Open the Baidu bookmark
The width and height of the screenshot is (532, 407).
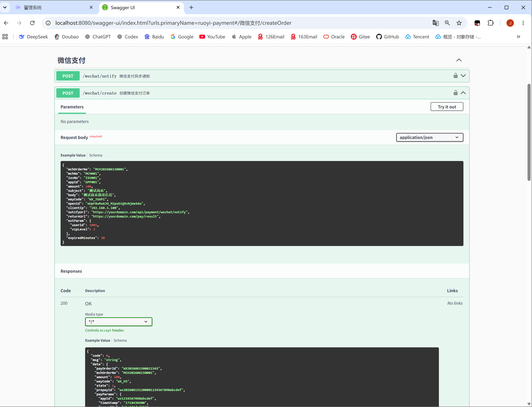coord(154,37)
